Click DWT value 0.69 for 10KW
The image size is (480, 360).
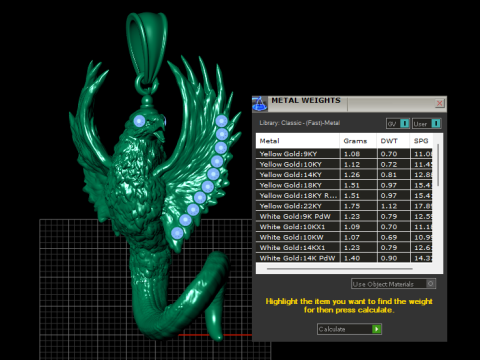pyautogui.click(x=389, y=237)
